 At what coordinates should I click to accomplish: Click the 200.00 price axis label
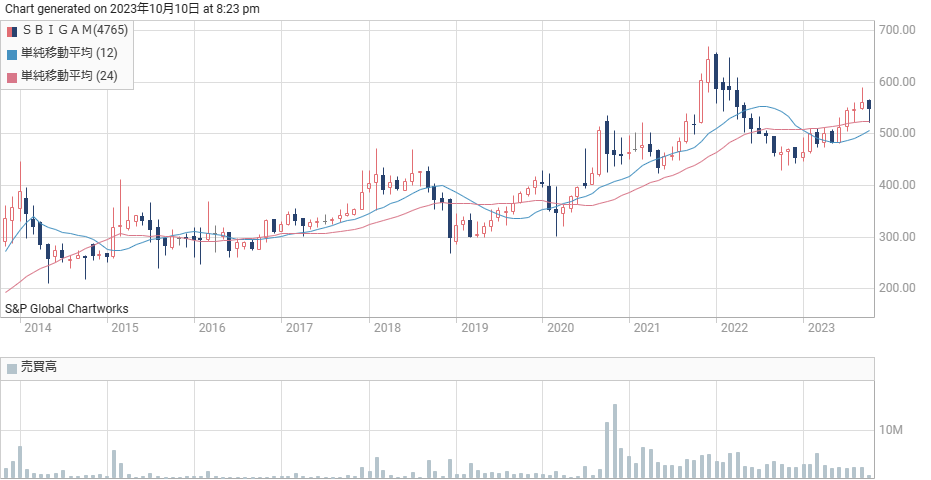(x=897, y=288)
